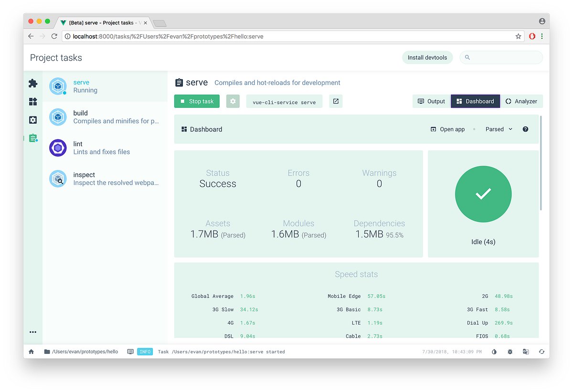Screen dimensions: 573x392
Task: Toggle dark mode icon in status bar
Action: coord(494,352)
